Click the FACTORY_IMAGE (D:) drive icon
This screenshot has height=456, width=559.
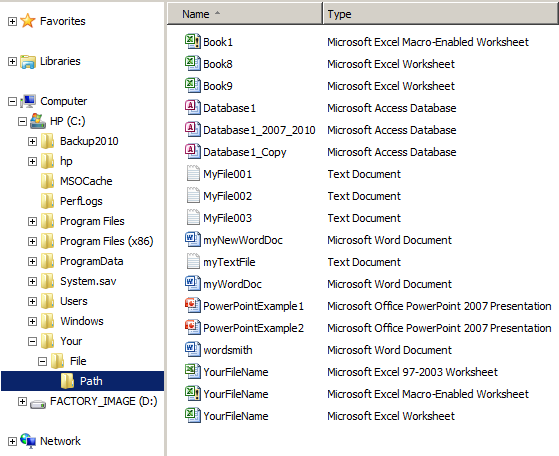(x=38, y=403)
